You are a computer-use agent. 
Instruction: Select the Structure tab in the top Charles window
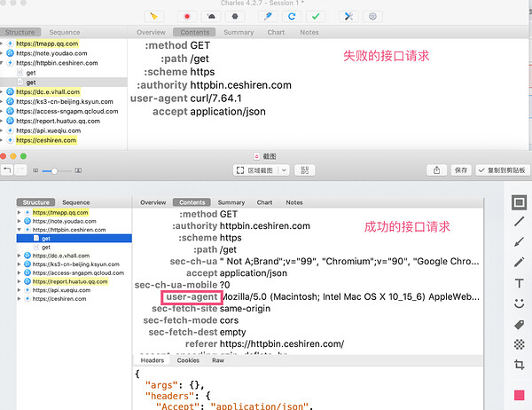(20, 32)
